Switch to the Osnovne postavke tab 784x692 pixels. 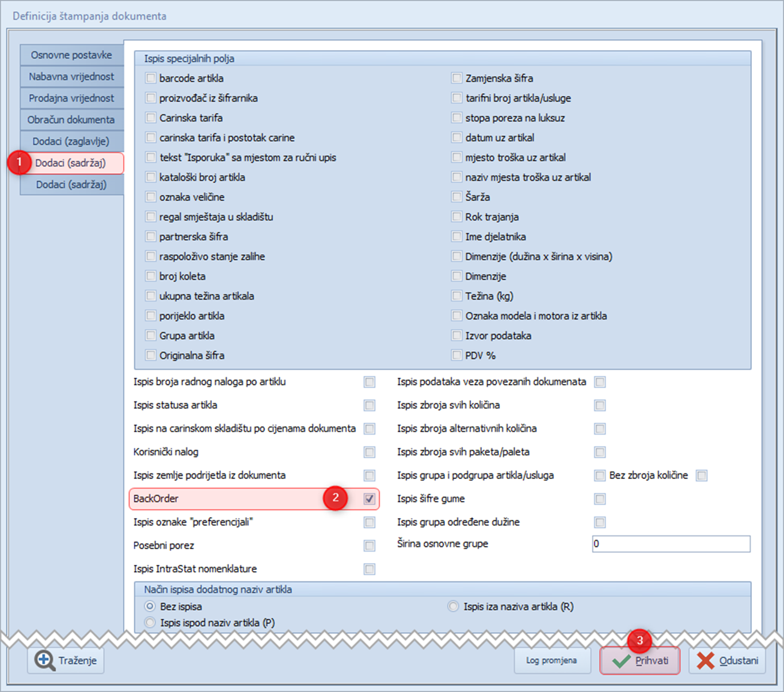point(71,55)
